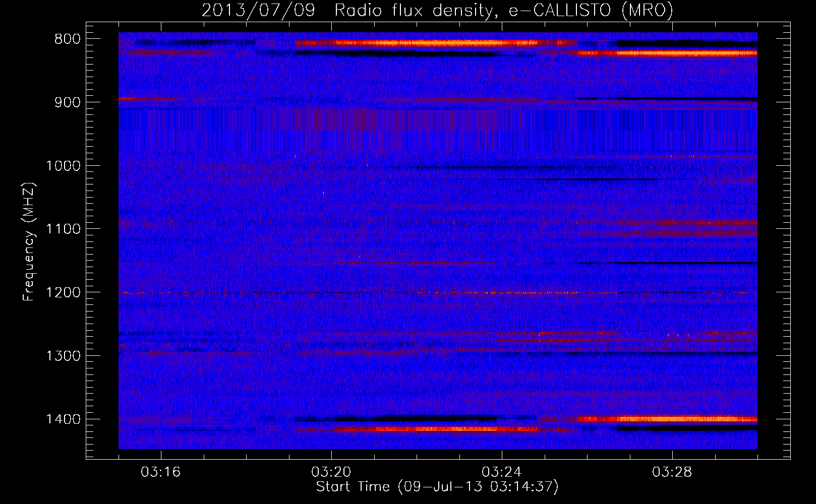Click the 'Start Time (09-Jul-13 03:14:37)' label
The width and height of the screenshot is (816, 504).
(437, 487)
